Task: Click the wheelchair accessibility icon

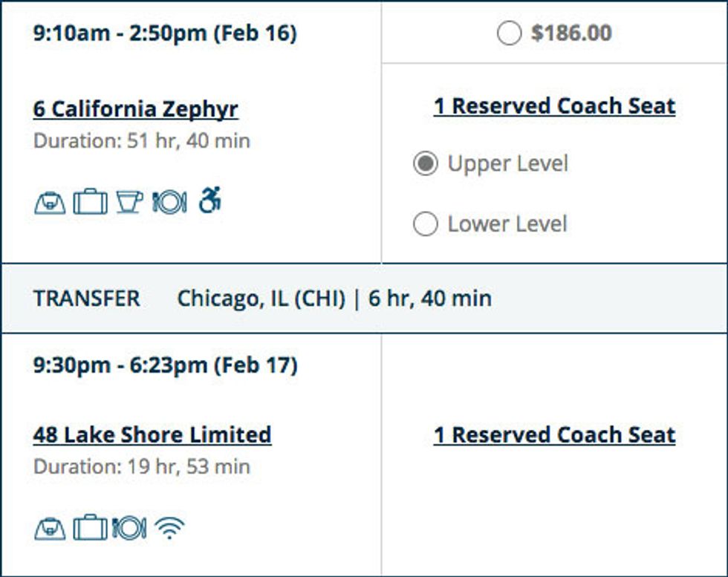Action: pos(210,200)
